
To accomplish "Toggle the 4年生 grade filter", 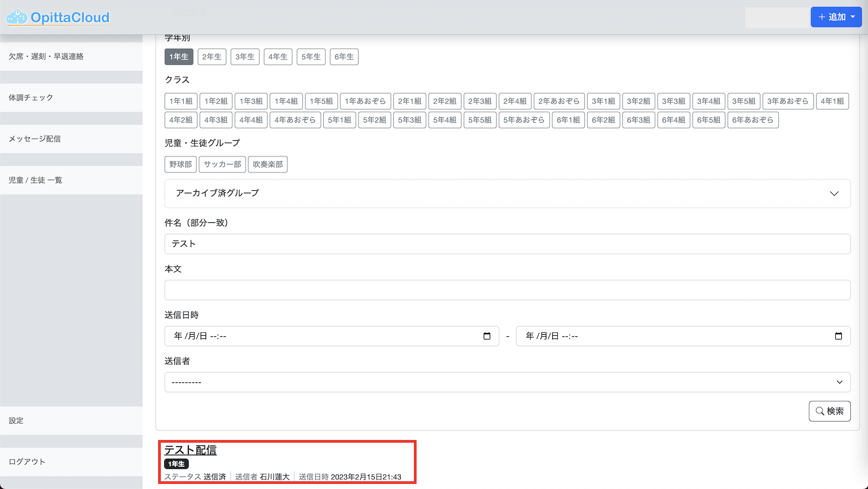I will (x=278, y=57).
